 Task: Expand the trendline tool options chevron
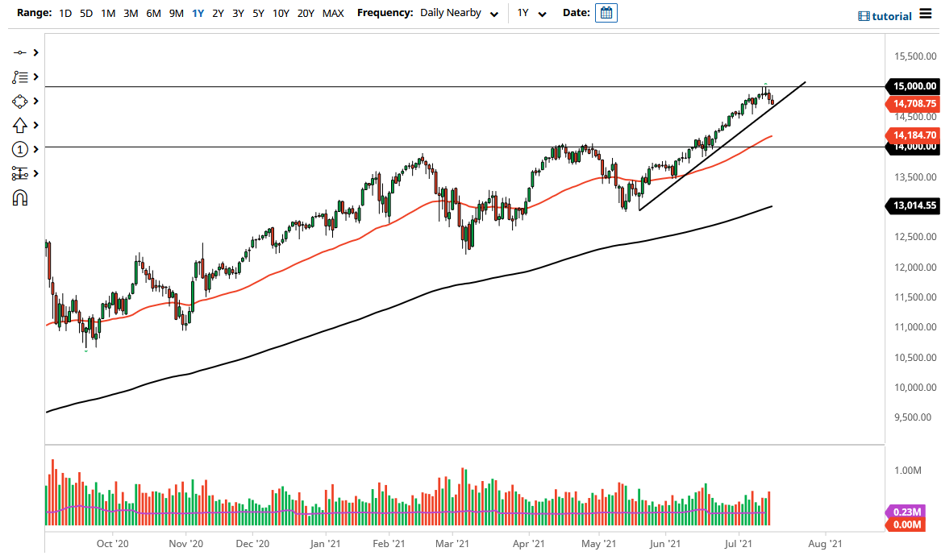tap(35, 53)
